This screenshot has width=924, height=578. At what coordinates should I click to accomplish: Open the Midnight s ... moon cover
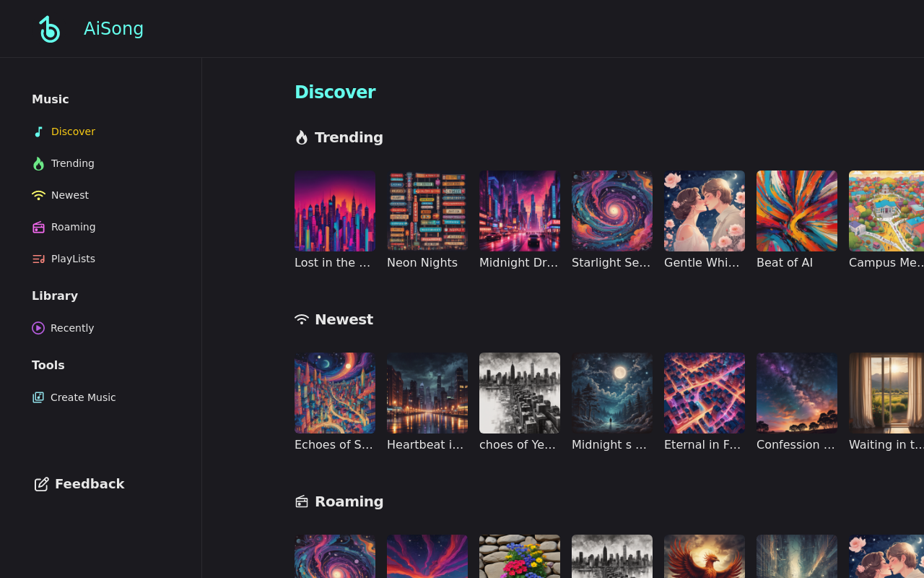pos(612,393)
